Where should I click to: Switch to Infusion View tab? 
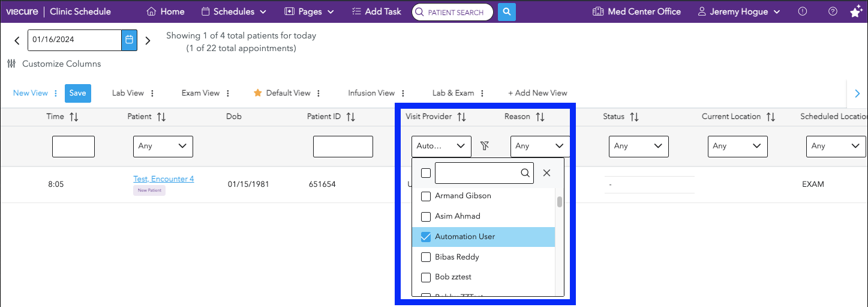pos(371,93)
